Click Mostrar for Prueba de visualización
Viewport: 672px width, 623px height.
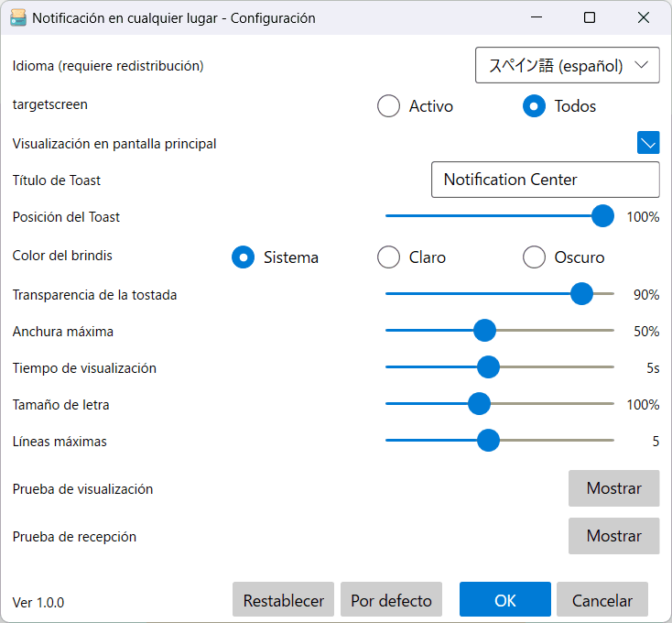point(613,488)
